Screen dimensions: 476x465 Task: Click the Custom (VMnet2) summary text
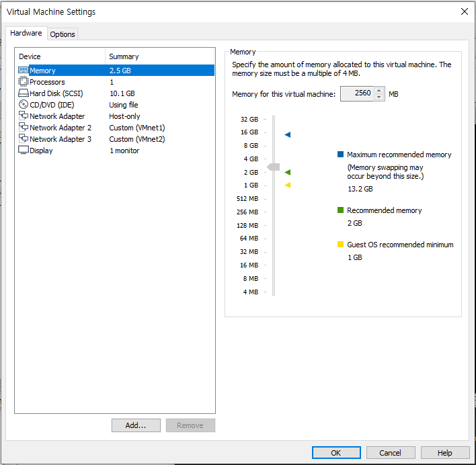137,139
